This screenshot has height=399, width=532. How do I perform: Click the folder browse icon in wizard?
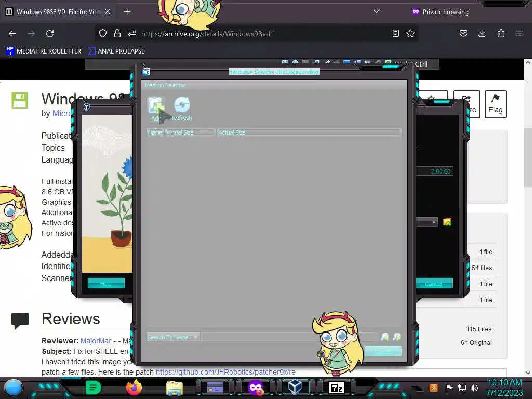[x=447, y=222]
